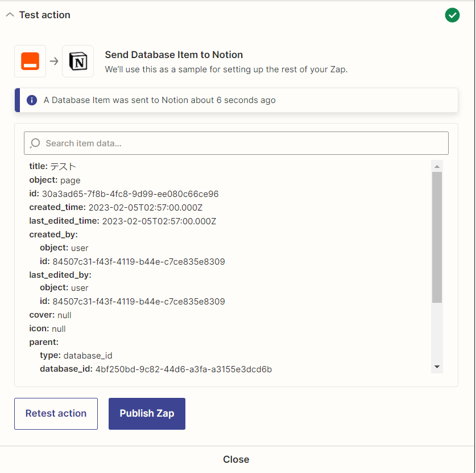The image size is (476, 473).
Task: Click Publish Zap button
Action: [x=147, y=413]
